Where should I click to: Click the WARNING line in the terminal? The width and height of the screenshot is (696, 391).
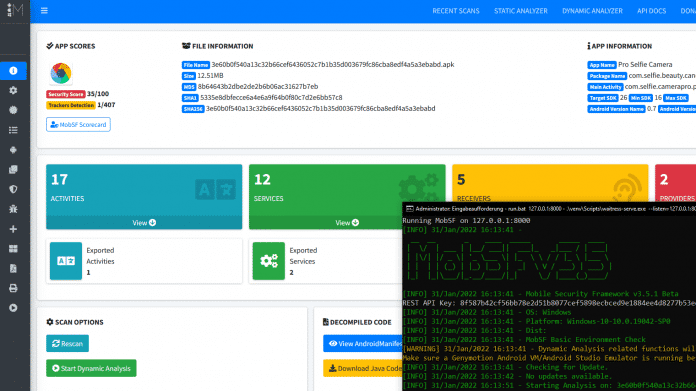[549, 349]
